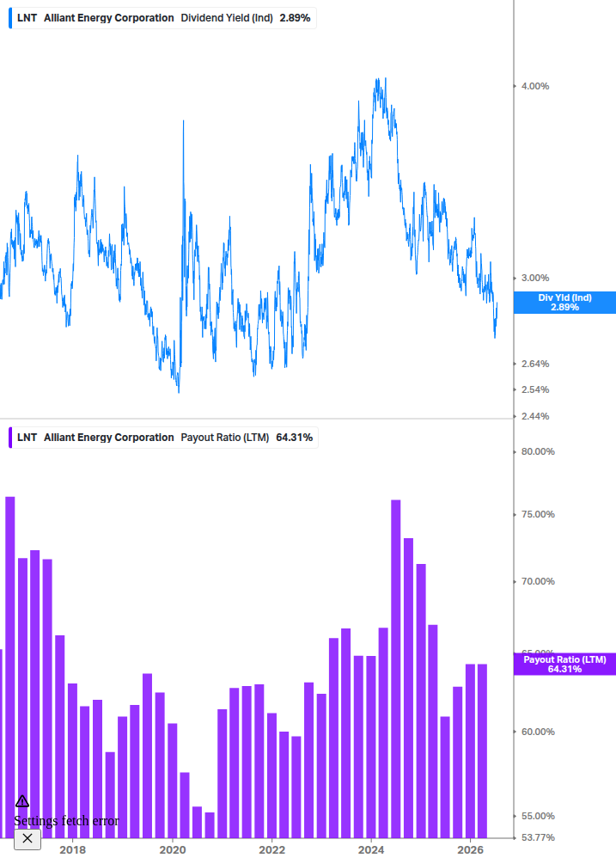Click the 80.00% axis label
The height and width of the screenshot is (864, 616).
(538, 452)
